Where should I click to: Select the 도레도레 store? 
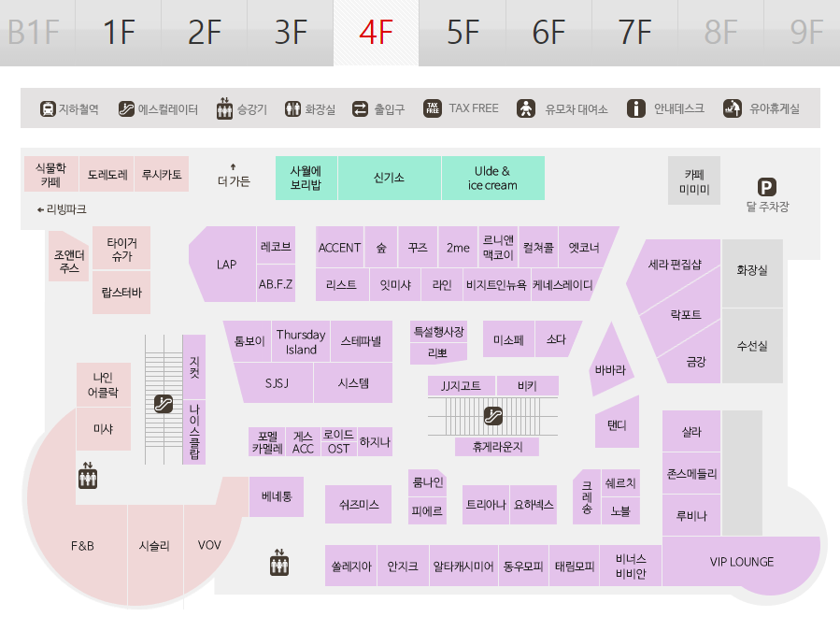[107, 174]
